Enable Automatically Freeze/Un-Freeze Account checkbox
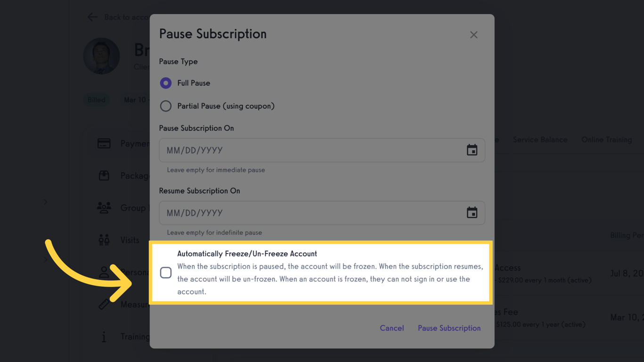Image resolution: width=644 pixels, height=362 pixels. (x=166, y=272)
